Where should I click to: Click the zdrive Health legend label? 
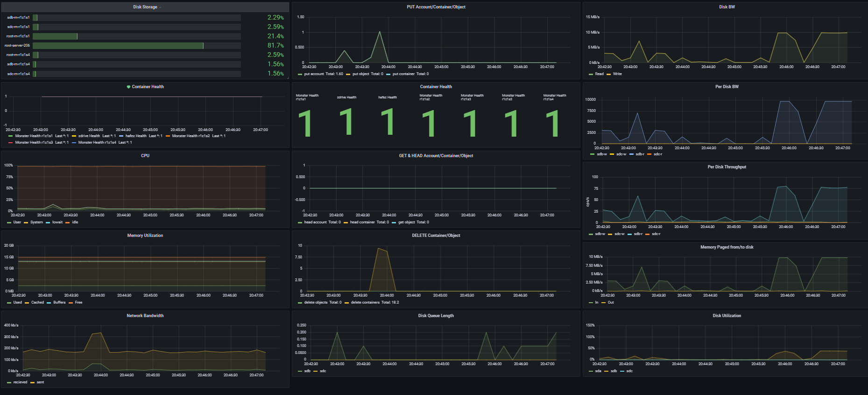click(x=89, y=136)
